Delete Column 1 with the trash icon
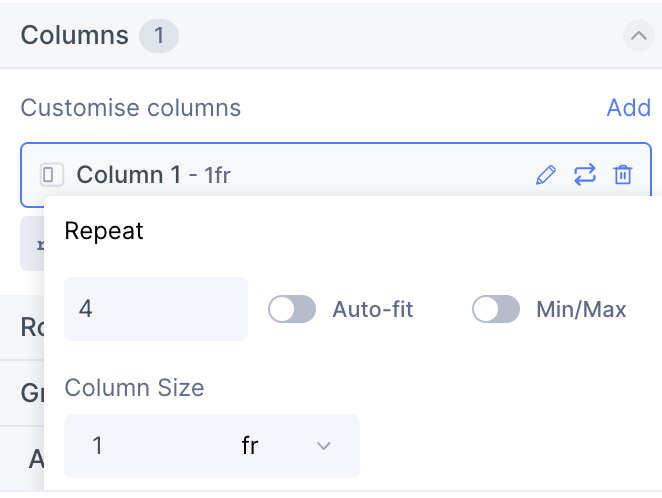Image resolution: width=662 pixels, height=498 pixels. (623, 175)
